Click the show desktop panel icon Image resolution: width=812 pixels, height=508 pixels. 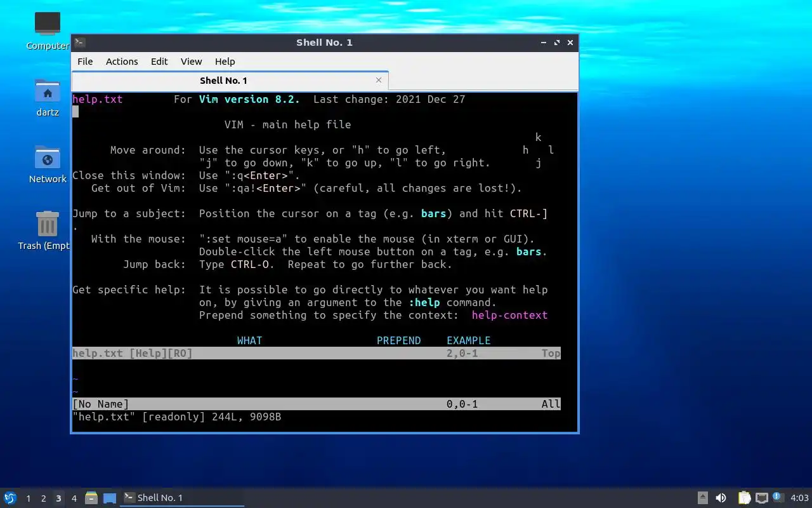[110, 498]
